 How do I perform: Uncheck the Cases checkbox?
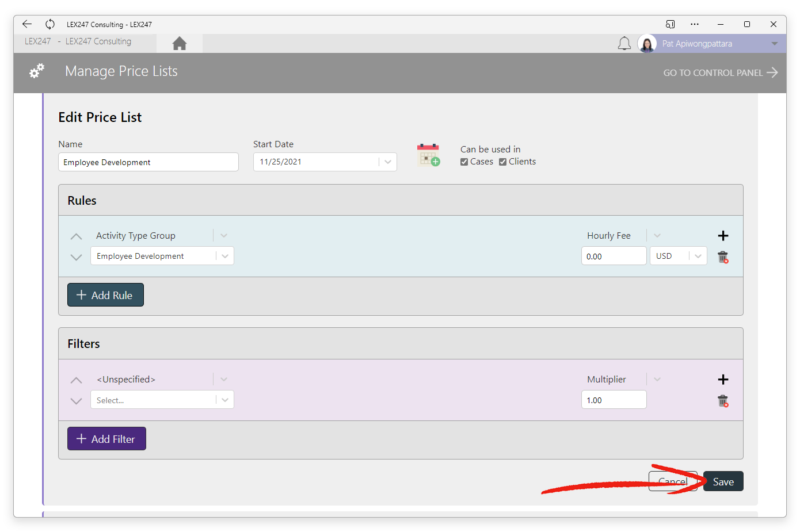464,162
